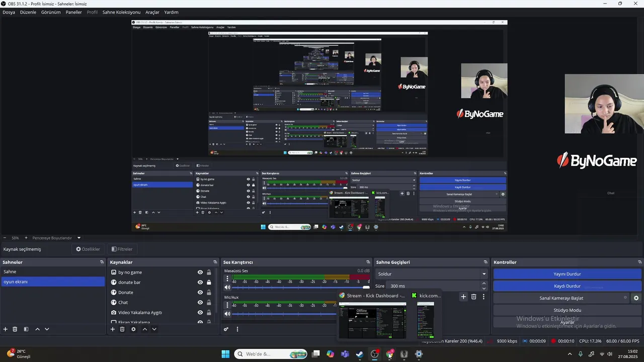Open the Düzenle menu
Image resolution: width=644 pixels, height=362 pixels.
point(28,12)
